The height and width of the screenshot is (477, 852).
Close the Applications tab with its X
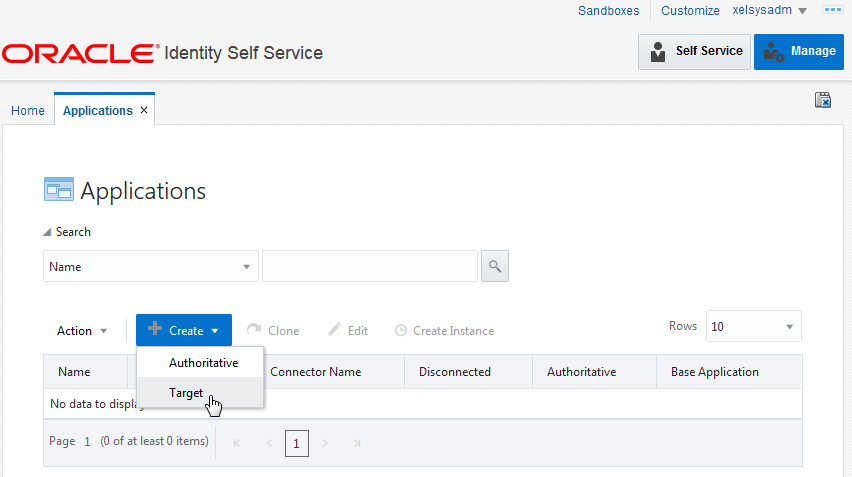pos(144,110)
